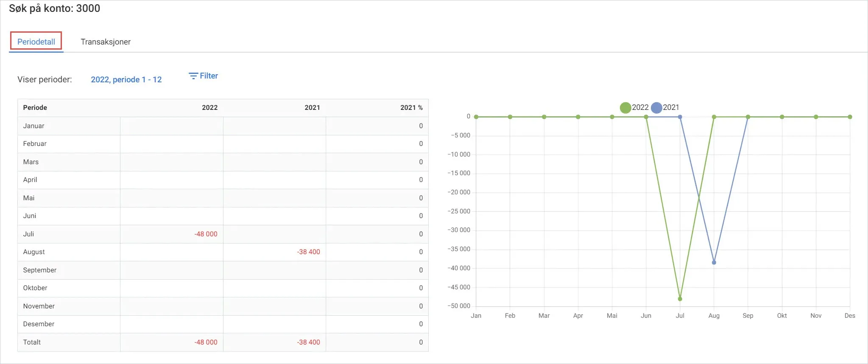Click the Totalt -48 000 value
868x364 pixels.
(x=206, y=342)
